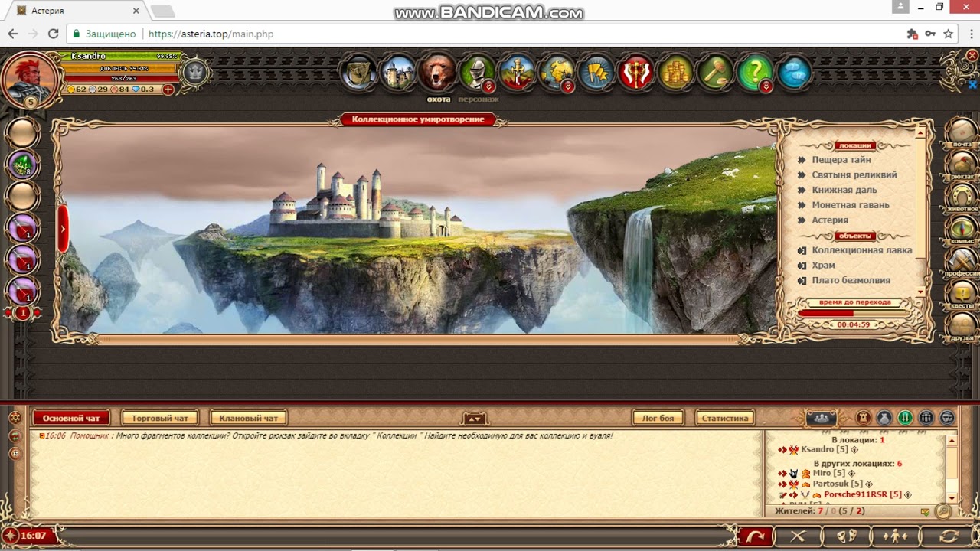Image resolution: width=980 pixels, height=551 pixels.
Task: Select the охота submenu item
Action: 439,99
